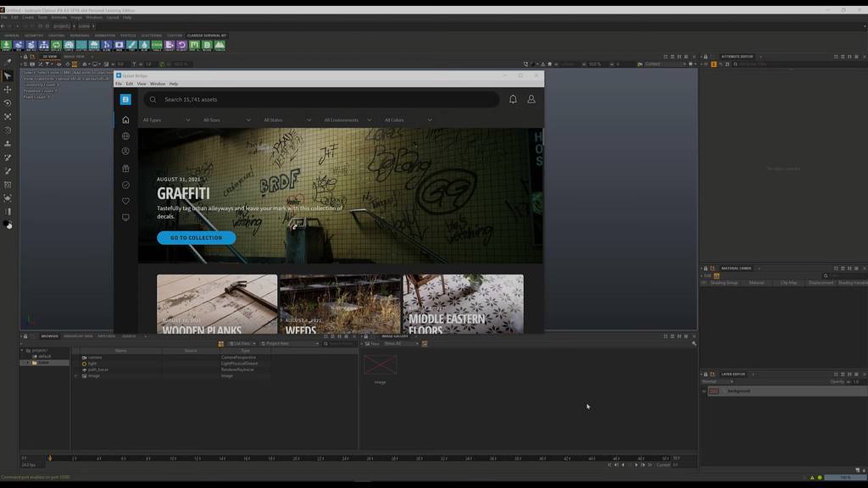This screenshot has width=868, height=488.
Task: Open notifications bell in Quixel Bridge
Action: tap(513, 99)
